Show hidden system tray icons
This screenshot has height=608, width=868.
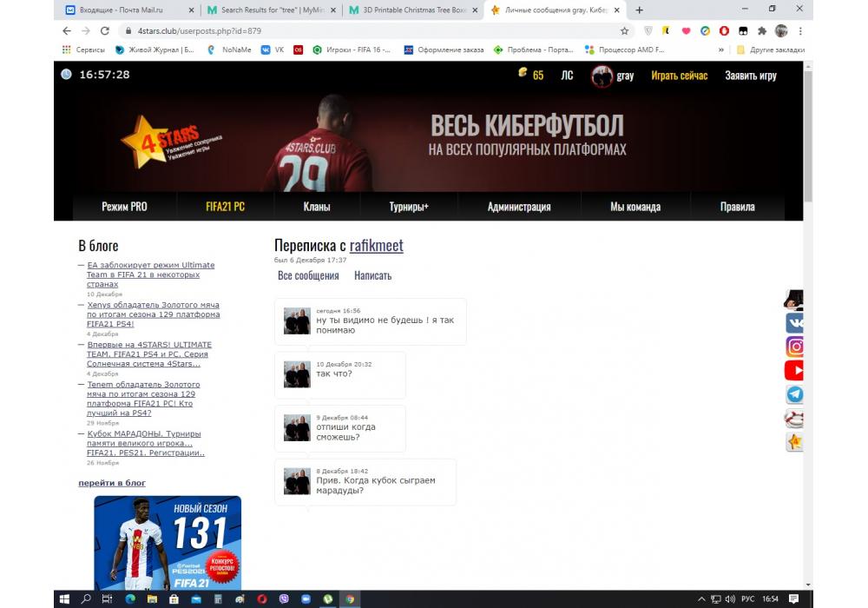(x=701, y=598)
